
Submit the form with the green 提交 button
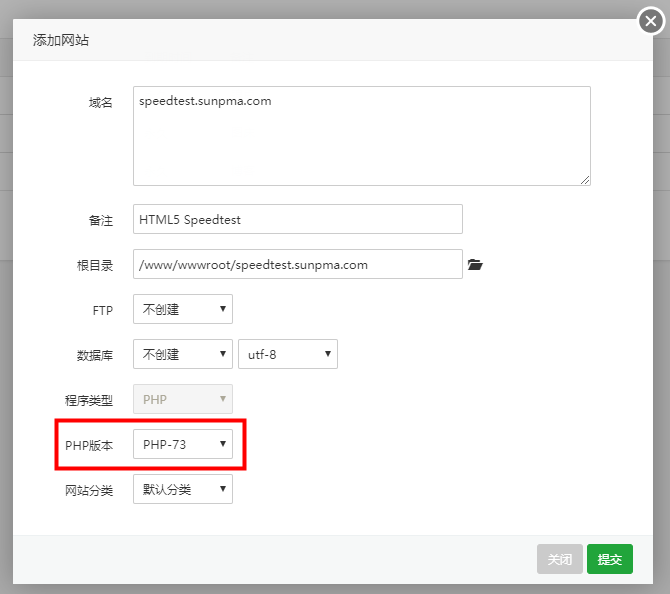tap(609, 559)
